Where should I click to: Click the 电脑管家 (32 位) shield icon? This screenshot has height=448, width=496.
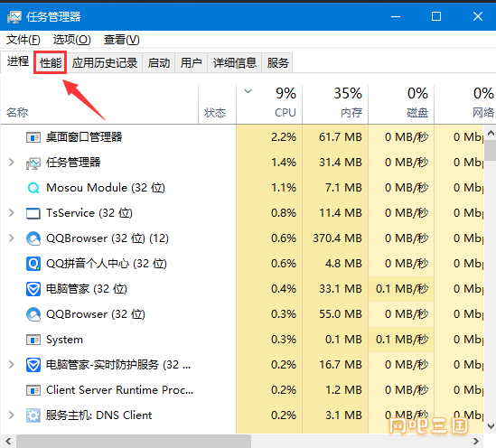[33, 289]
